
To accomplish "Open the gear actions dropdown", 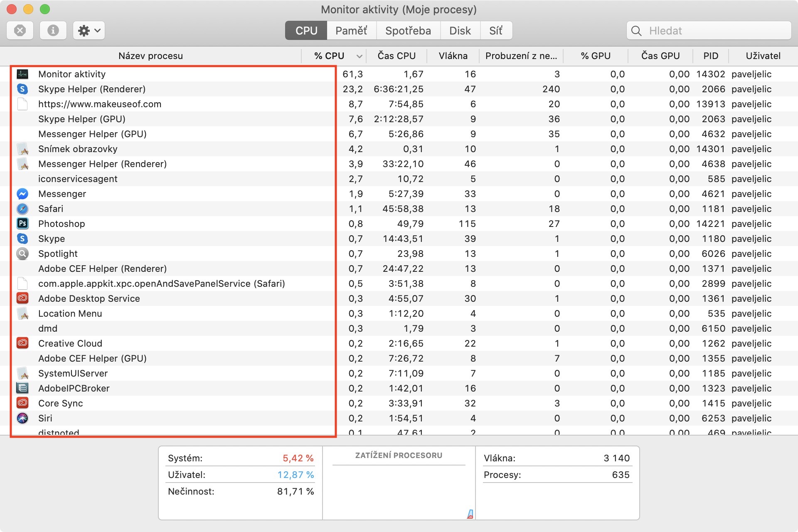I will 89,31.
